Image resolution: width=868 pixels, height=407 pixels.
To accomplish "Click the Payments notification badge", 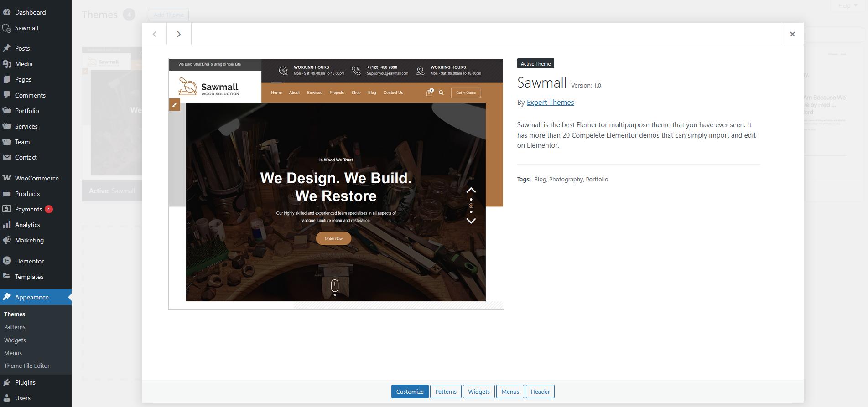I will (x=49, y=209).
